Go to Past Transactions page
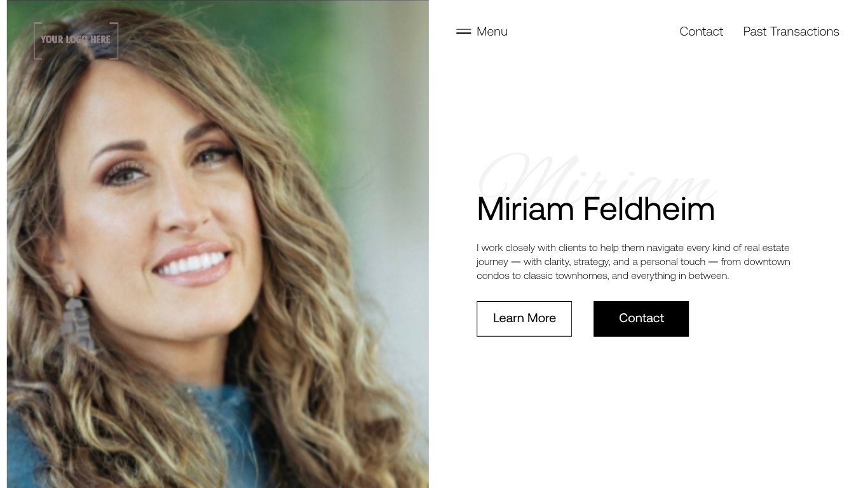Screen dimensions: 868x488 791,31
